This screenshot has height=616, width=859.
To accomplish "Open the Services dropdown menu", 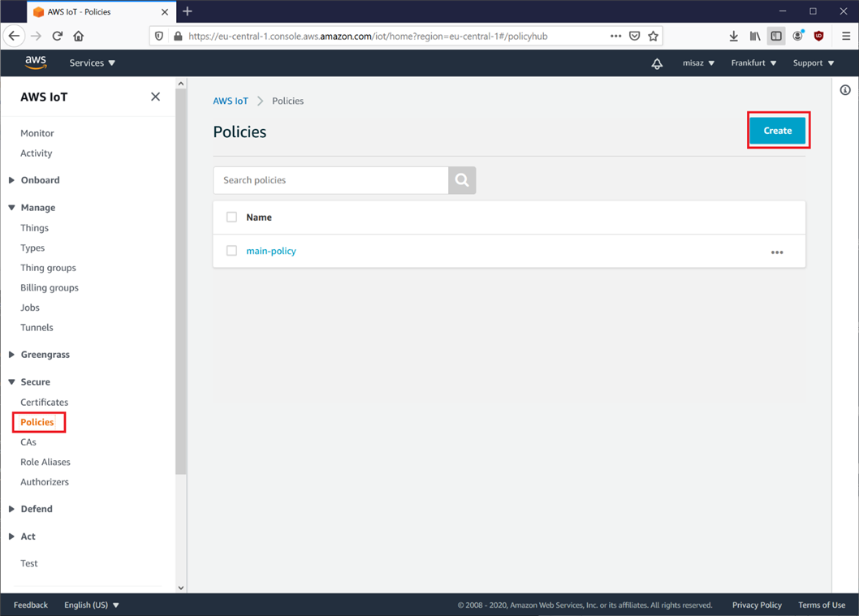I will (92, 63).
